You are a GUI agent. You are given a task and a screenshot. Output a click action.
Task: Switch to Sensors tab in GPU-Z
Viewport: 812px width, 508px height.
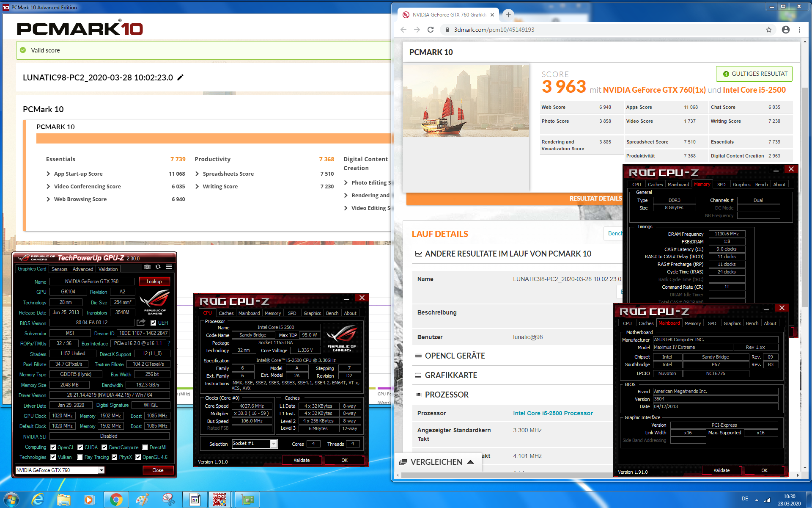60,269
